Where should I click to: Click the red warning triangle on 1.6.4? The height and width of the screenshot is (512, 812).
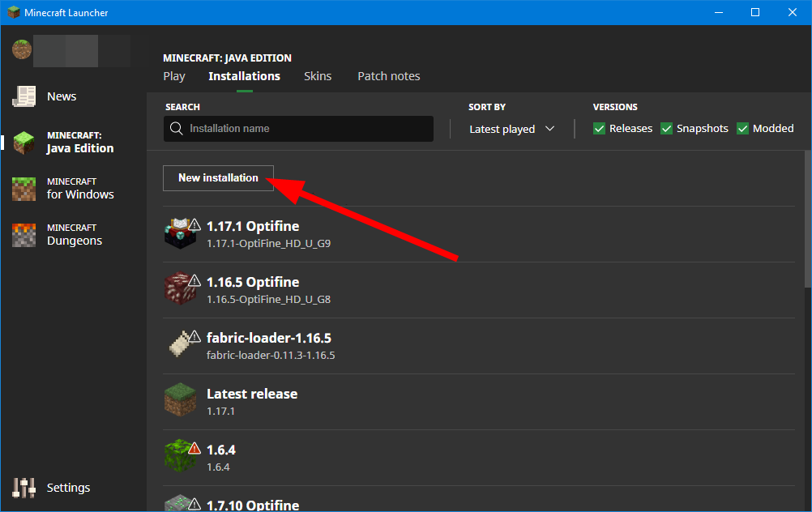[x=194, y=448]
